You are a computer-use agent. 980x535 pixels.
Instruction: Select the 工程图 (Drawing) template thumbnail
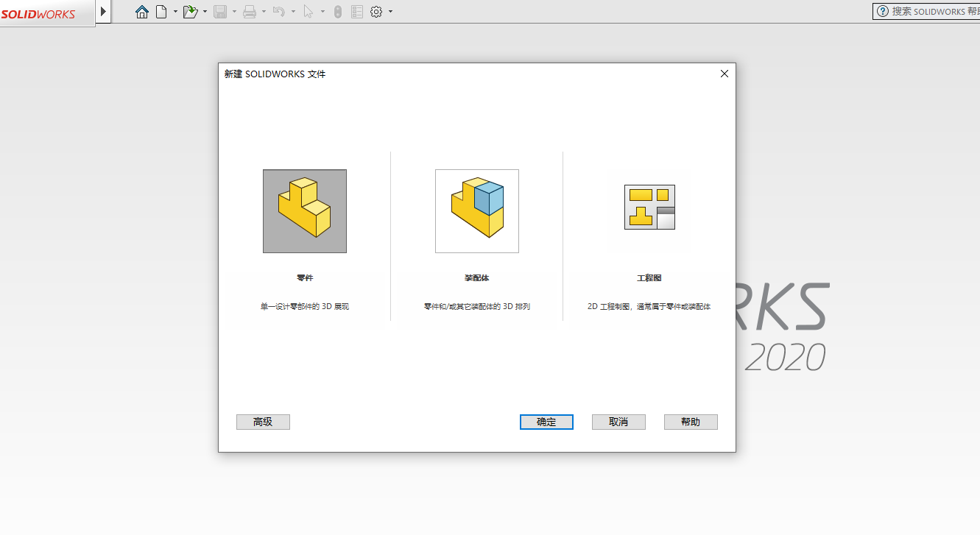pos(649,208)
